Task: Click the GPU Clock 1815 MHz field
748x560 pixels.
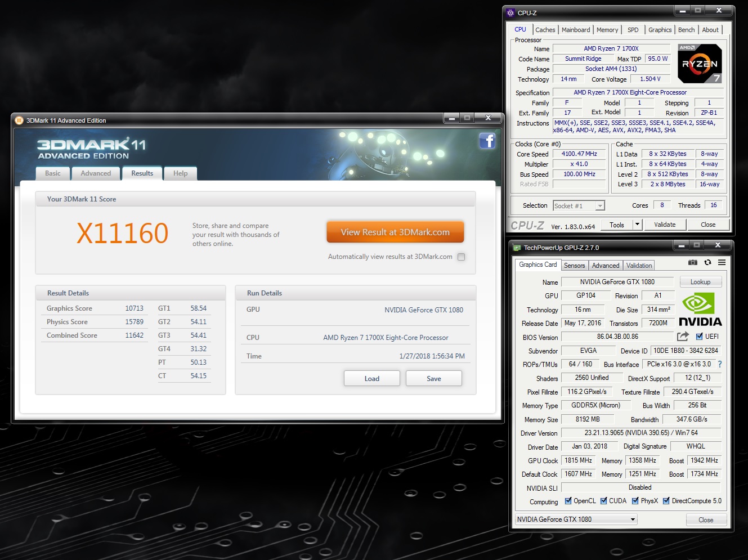Action: pos(578,460)
